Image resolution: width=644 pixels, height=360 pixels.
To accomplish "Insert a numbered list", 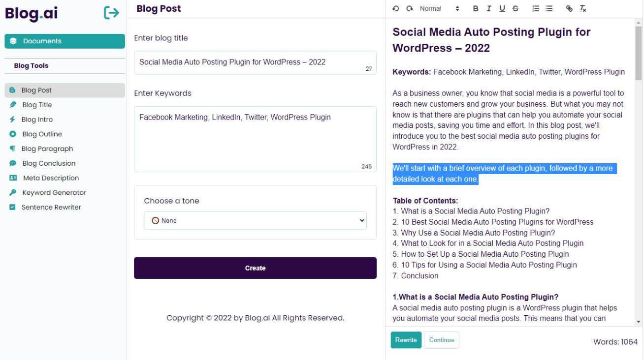I will click(536, 8).
